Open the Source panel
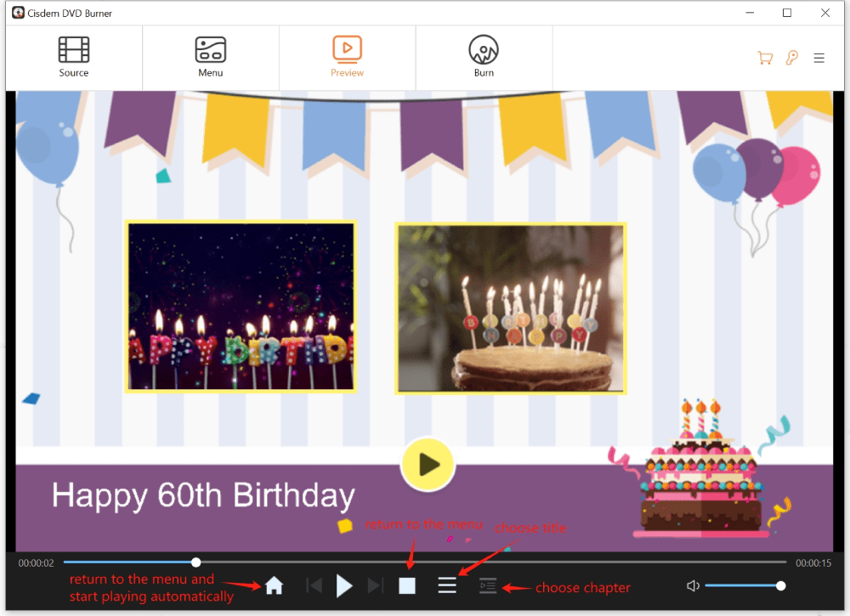Image resolution: width=850 pixels, height=616 pixels. click(x=74, y=56)
